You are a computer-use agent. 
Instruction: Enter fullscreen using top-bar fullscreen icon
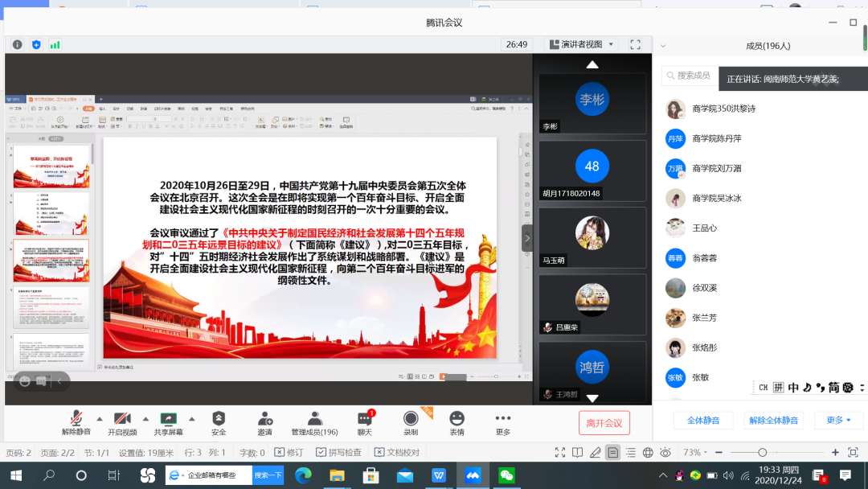click(635, 44)
